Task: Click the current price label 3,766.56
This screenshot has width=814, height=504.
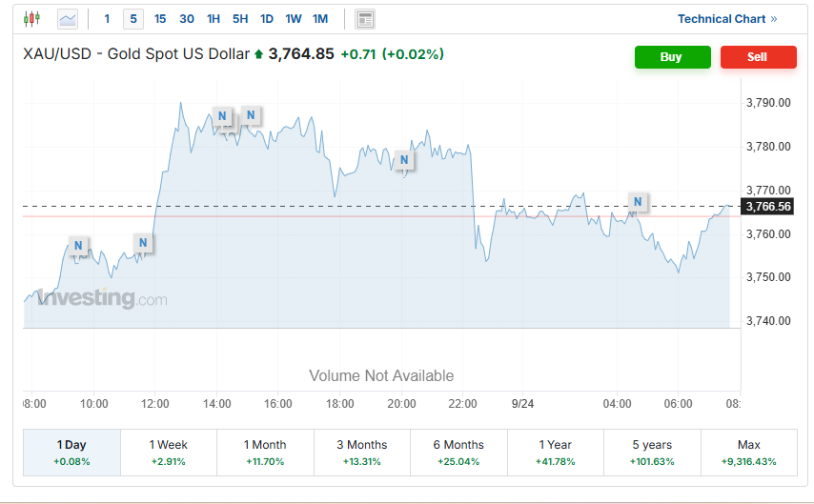Action: (767, 207)
